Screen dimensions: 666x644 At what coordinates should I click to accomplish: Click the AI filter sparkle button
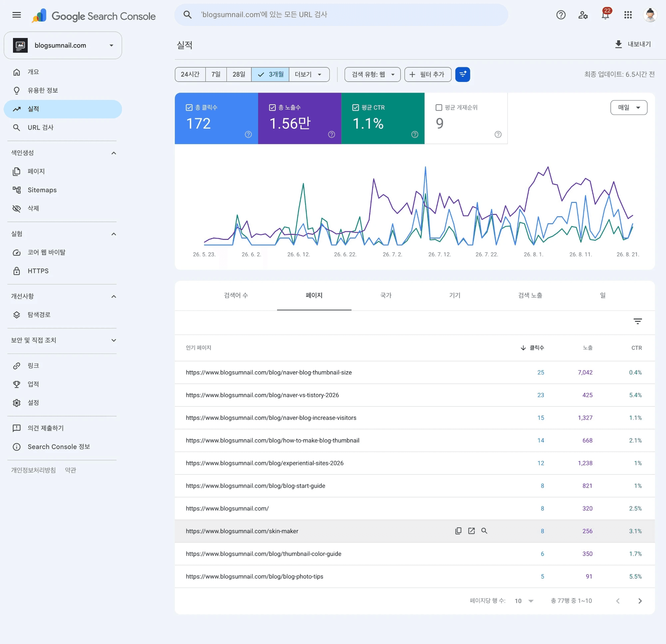pyautogui.click(x=463, y=74)
